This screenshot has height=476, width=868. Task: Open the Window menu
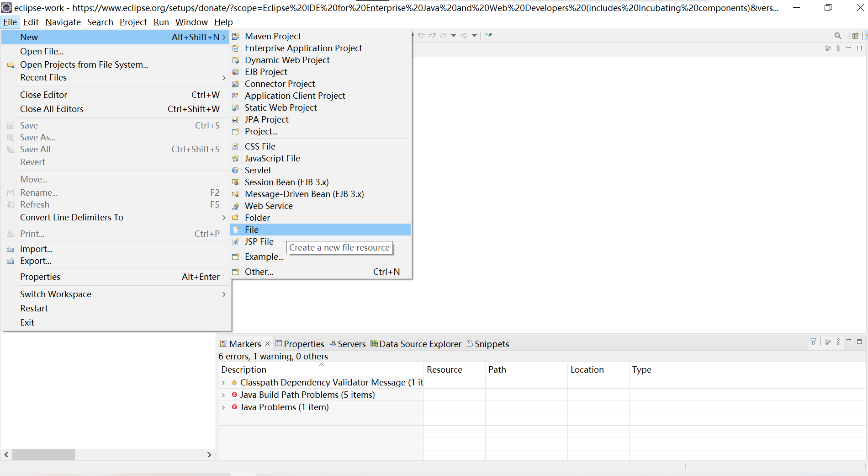(191, 22)
